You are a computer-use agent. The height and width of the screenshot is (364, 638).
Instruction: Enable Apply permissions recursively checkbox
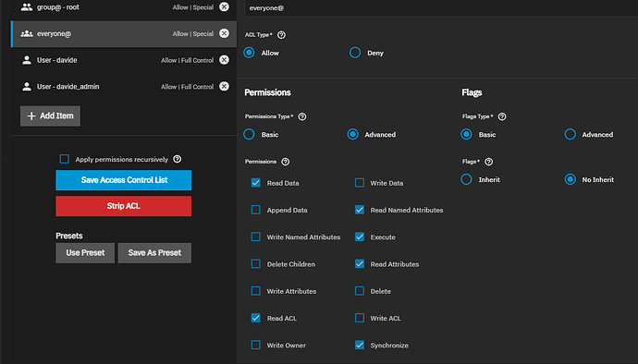65,159
